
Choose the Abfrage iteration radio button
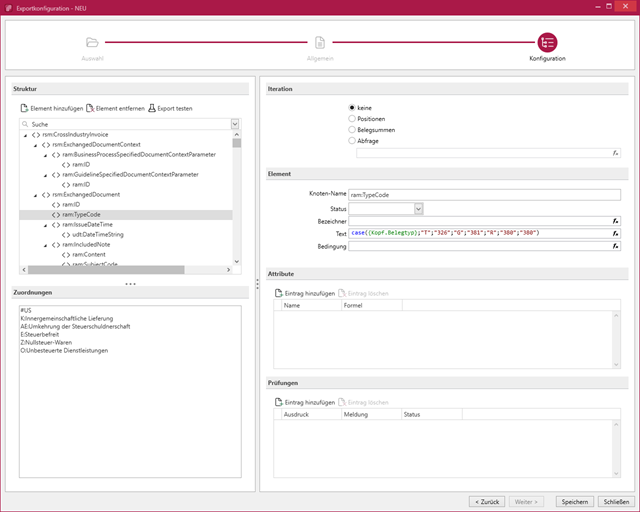pyautogui.click(x=352, y=141)
